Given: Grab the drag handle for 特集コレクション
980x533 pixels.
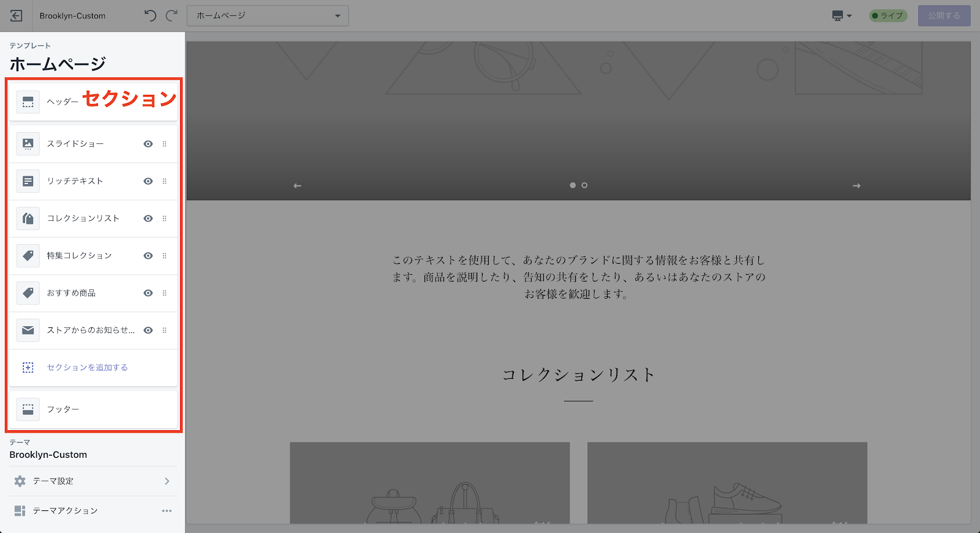Looking at the screenshot, I should [x=164, y=256].
